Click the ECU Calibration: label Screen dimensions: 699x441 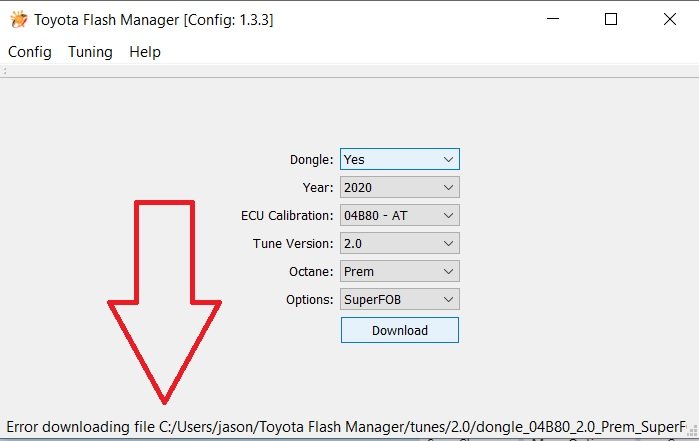click(x=287, y=216)
